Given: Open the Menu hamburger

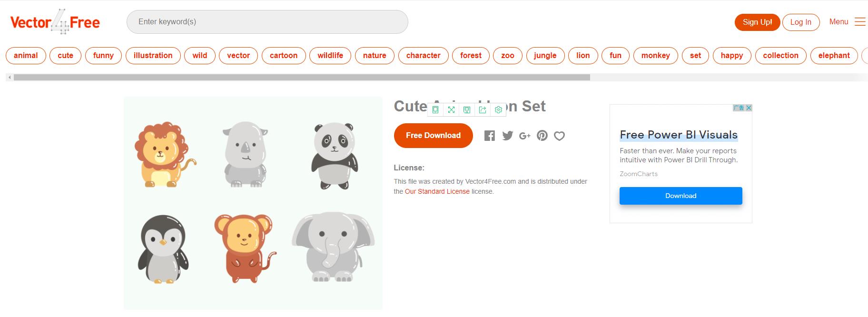Looking at the screenshot, I should pos(859,22).
